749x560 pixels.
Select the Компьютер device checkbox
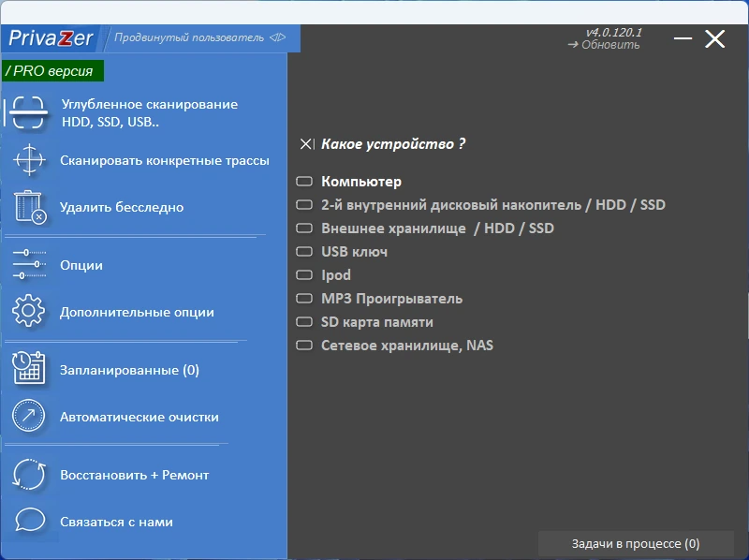[x=304, y=182]
